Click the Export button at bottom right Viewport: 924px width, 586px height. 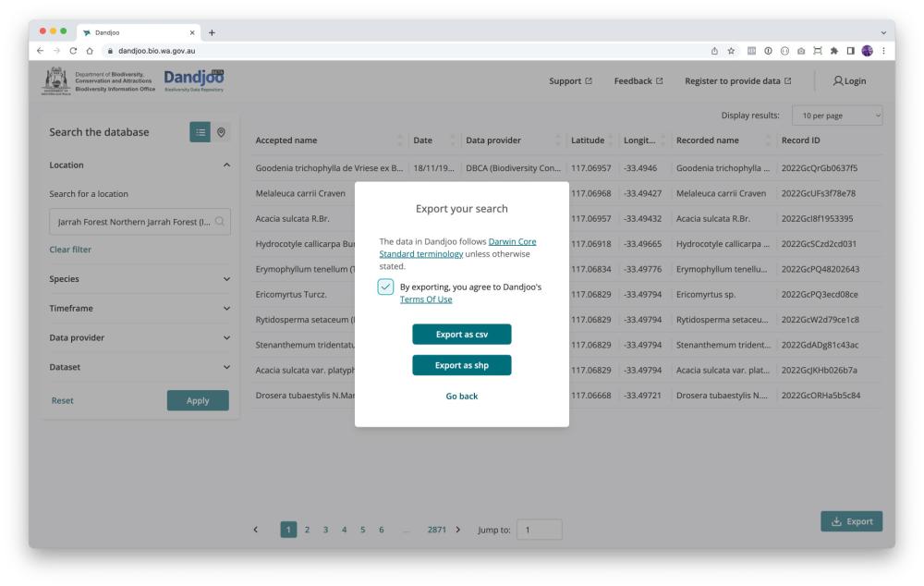tap(851, 521)
